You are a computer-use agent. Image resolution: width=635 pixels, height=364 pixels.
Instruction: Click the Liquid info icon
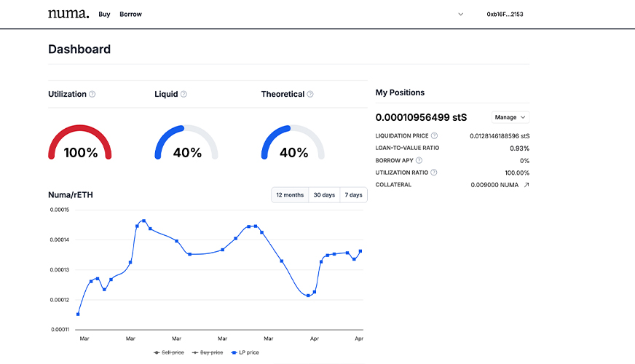click(184, 94)
